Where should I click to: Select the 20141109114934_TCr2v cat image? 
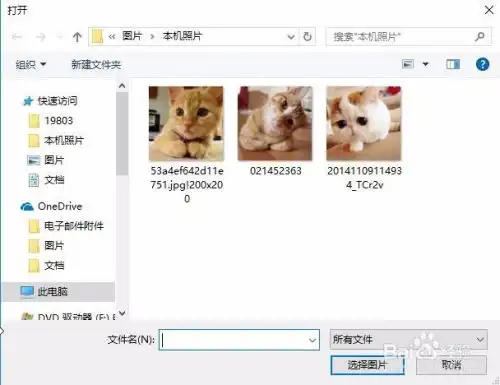click(x=364, y=124)
